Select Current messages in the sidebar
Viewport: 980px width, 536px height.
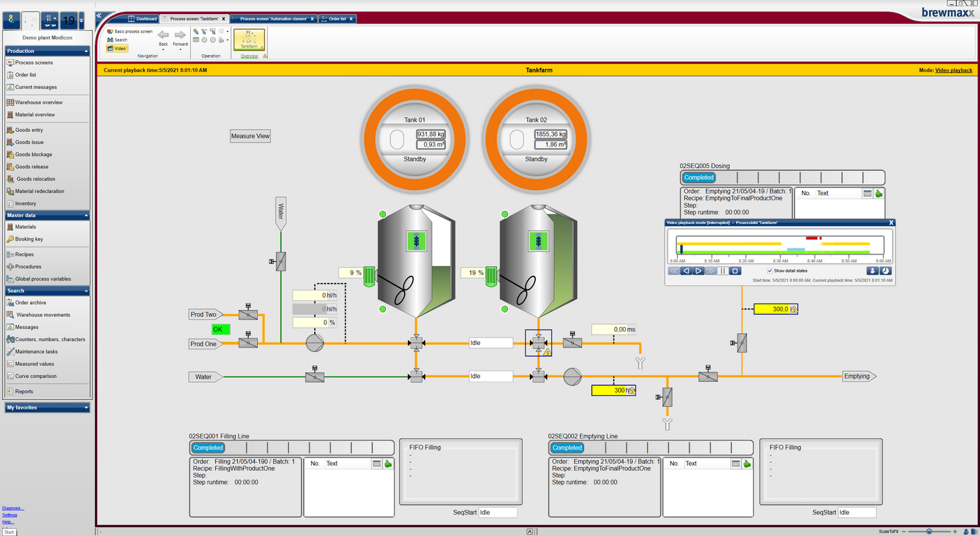(36, 87)
